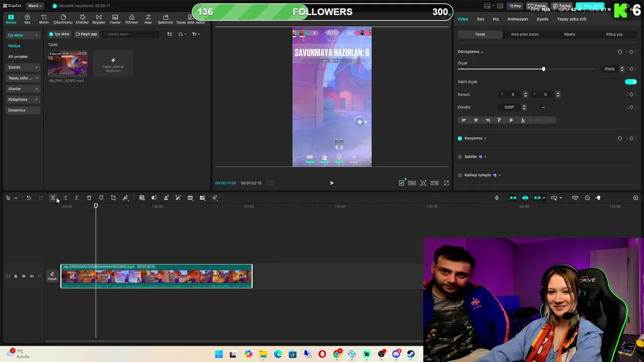The width and height of the screenshot is (644, 362).
Task: Open the Geçişler transitions panel
Action: click(99, 19)
